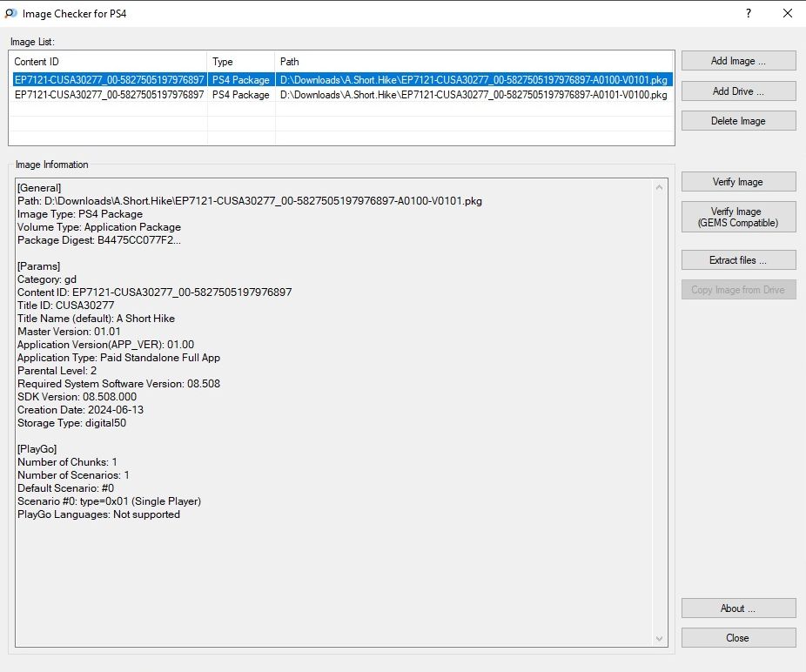This screenshot has height=672, width=806.
Task: Click Application Version(APP_VER): 01.00 line
Action: (106, 345)
